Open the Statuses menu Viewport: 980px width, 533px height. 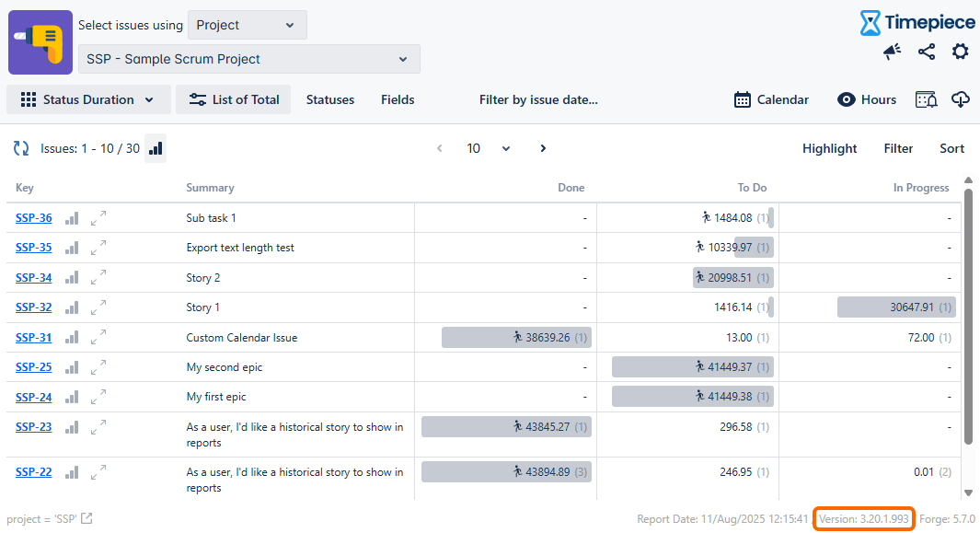(329, 99)
